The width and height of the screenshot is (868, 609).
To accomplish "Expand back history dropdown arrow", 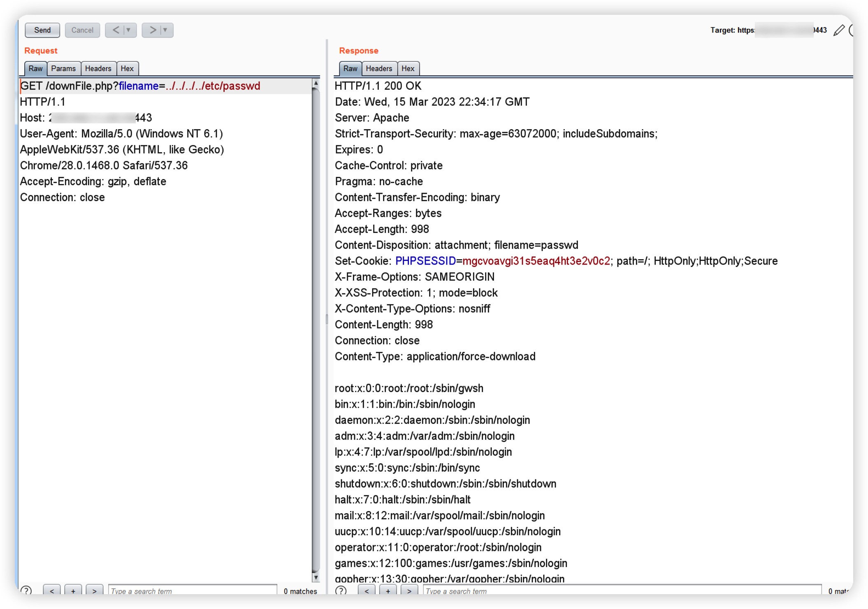I will coord(129,30).
